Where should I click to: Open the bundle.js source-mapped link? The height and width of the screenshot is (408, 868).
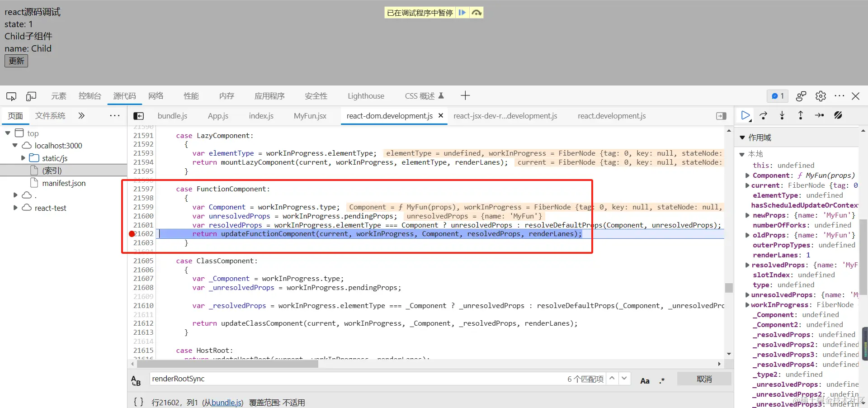click(x=226, y=403)
